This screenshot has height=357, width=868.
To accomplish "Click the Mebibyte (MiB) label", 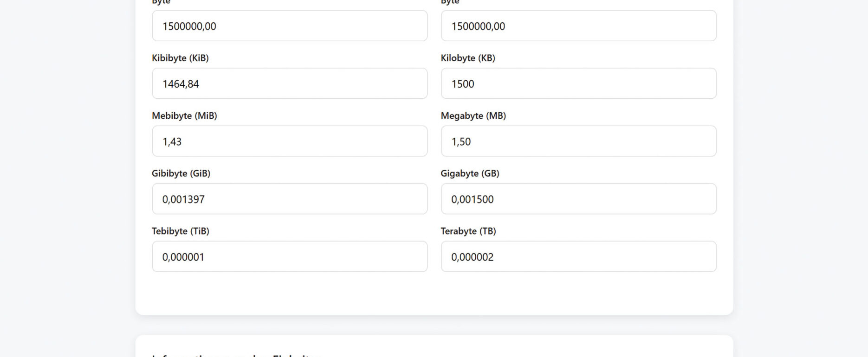I will (184, 115).
